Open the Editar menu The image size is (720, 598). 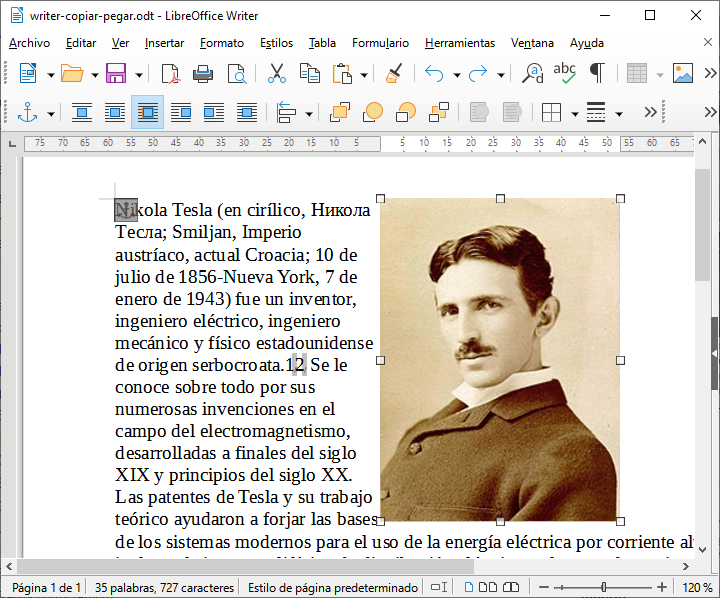tap(81, 43)
